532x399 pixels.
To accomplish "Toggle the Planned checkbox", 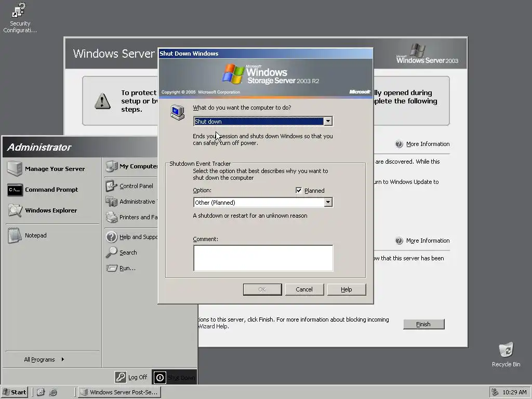I will coord(299,190).
